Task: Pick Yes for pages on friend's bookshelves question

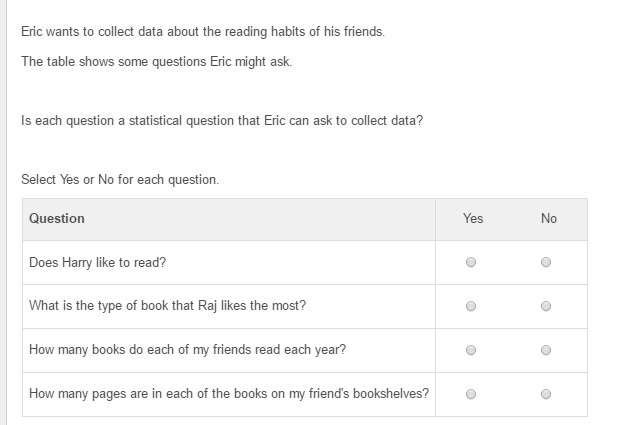Action: 471,394
